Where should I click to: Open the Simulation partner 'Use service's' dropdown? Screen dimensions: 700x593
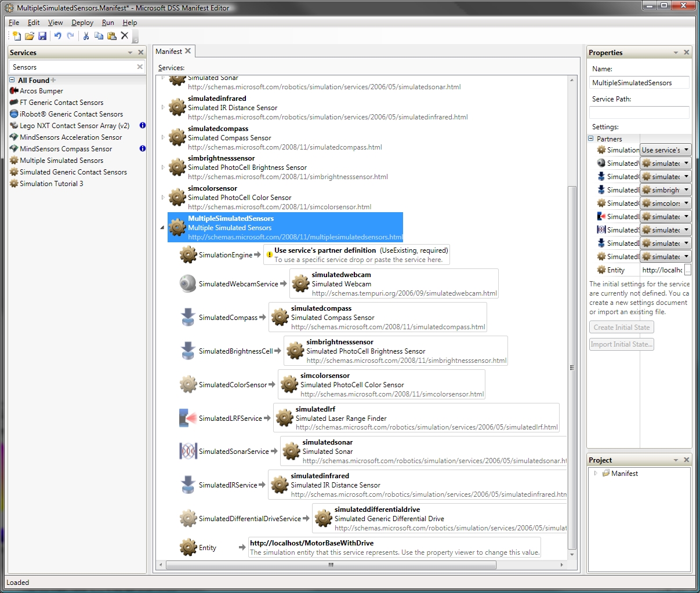click(665, 150)
